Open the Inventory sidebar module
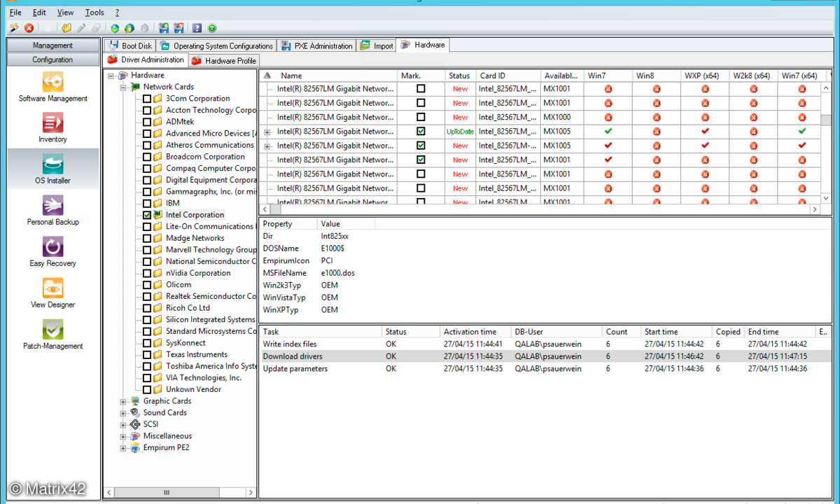840x504 pixels. 53,128
